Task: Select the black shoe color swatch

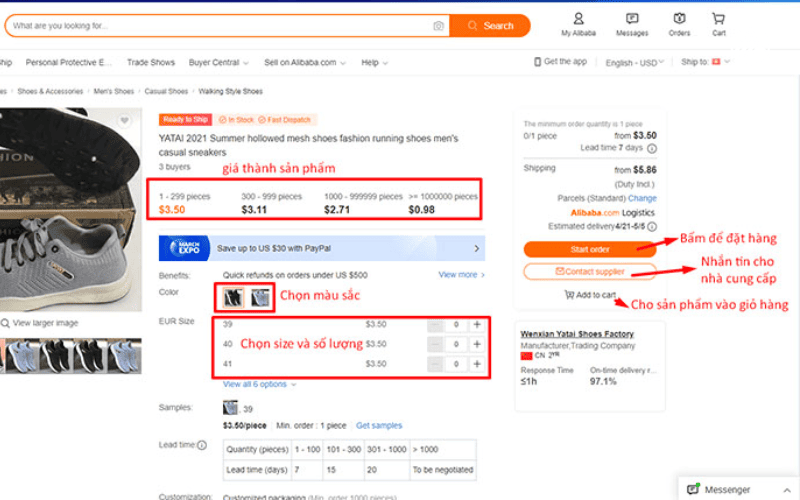Action: pos(233,297)
